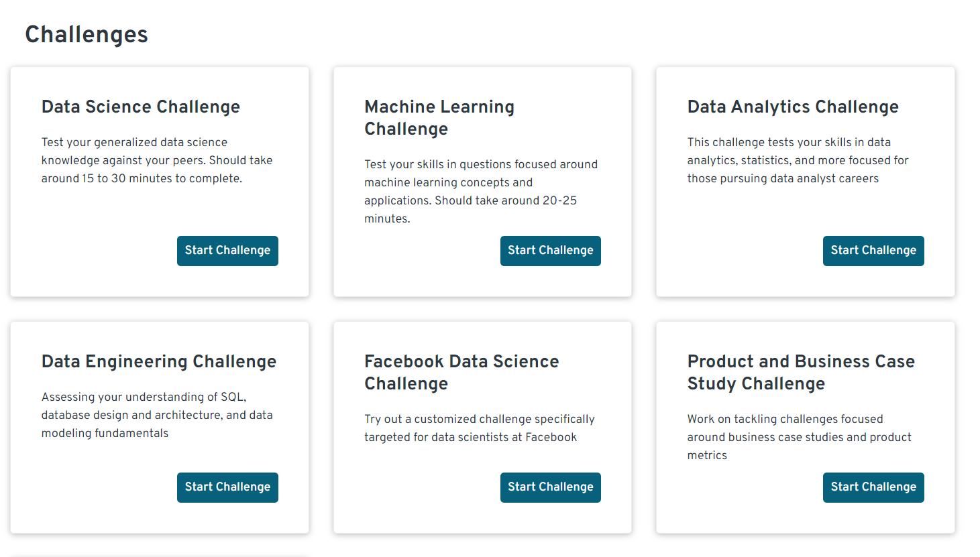Open the Data Science Challenge title link
The image size is (980, 557).
coord(141,107)
